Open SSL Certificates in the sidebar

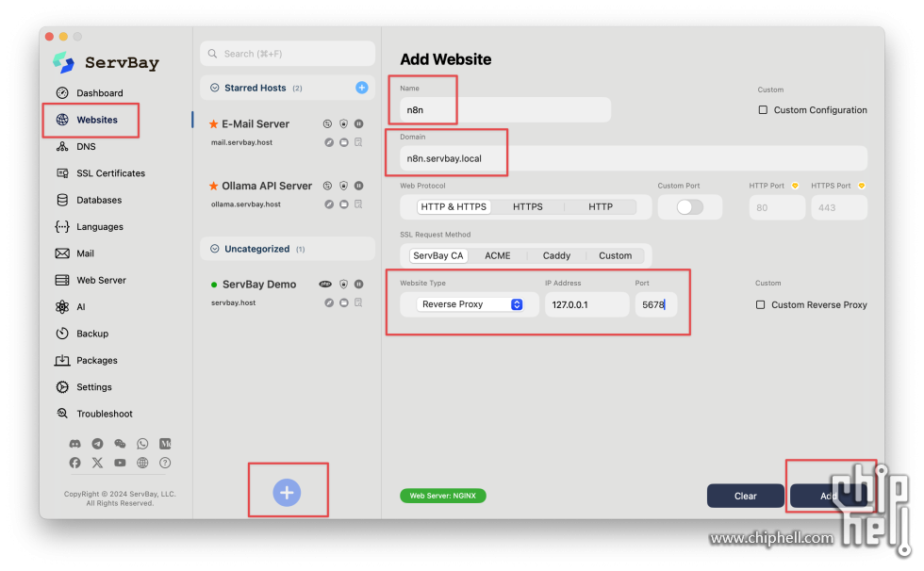pyautogui.click(x=100, y=173)
